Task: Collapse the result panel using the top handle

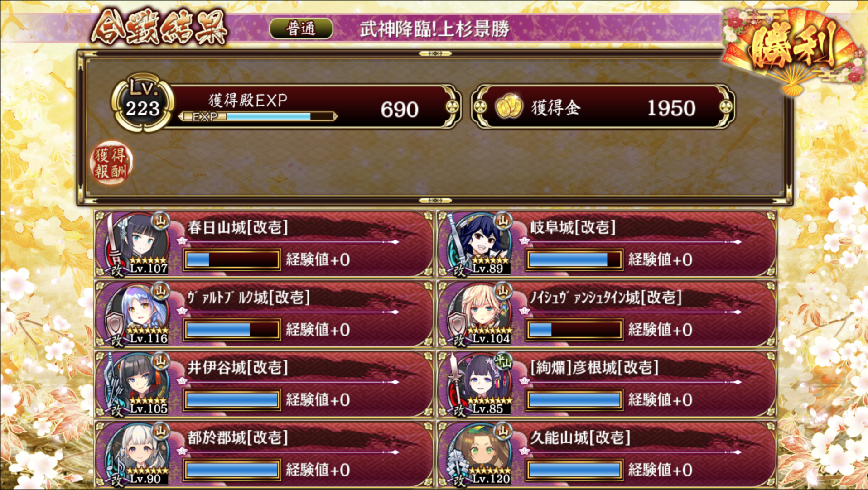Action: (x=435, y=53)
